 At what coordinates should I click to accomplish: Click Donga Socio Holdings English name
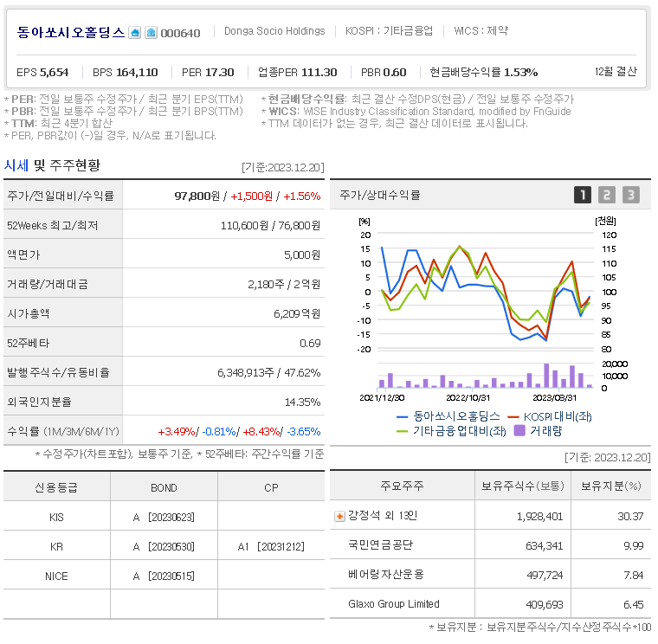click(x=274, y=31)
